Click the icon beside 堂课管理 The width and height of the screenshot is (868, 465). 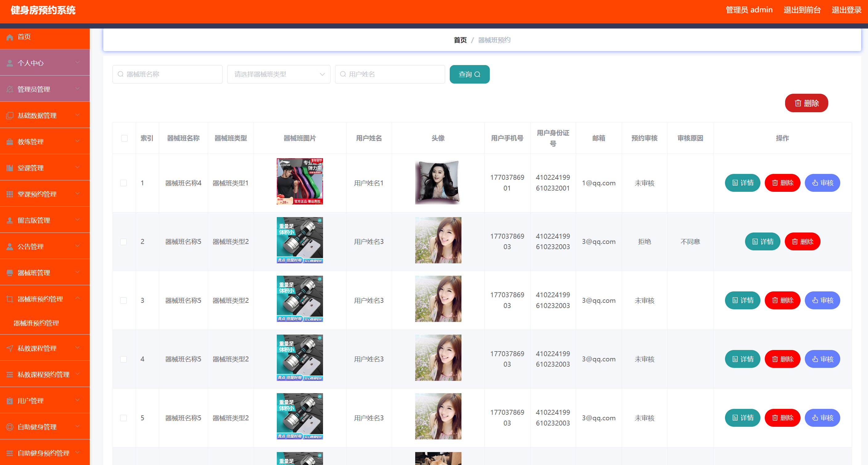[10, 168]
